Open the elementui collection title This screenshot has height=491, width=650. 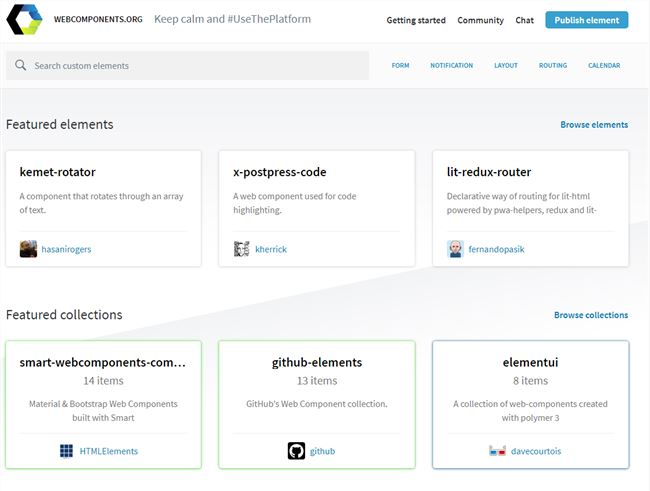pos(530,362)
